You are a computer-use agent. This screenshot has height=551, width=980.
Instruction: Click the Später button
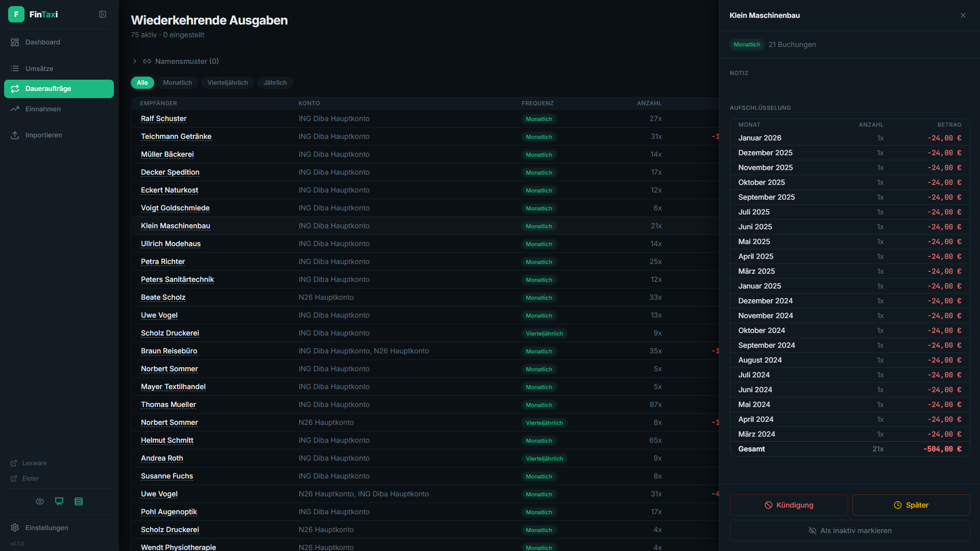point(911,505)
